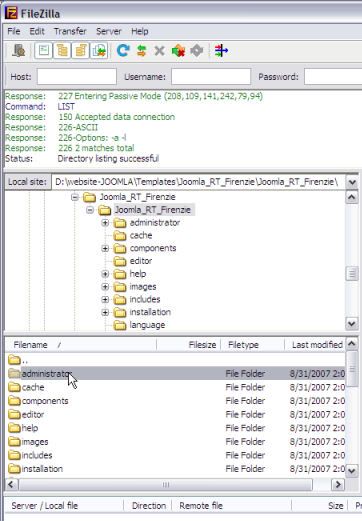Image resolution: width=362 pixels, height=521 pixels.
Task: Sort by the Filename column header
Action: pos(81,345)
